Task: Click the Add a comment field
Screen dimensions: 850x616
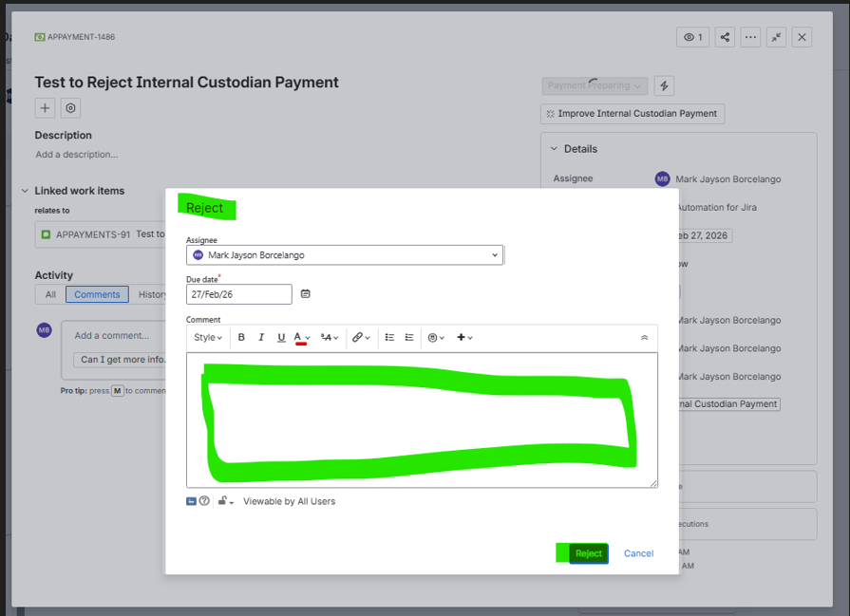Action: [112, 335]
